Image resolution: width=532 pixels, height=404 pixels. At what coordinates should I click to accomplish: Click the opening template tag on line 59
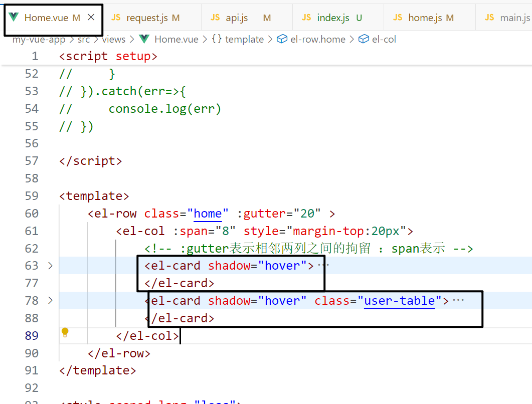(94, 195)
